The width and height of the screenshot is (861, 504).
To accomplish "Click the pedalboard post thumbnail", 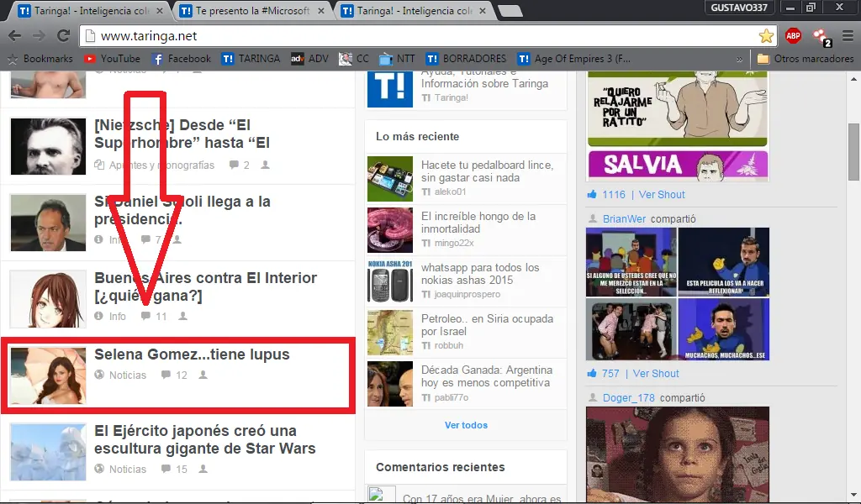I will click(390, 179).
